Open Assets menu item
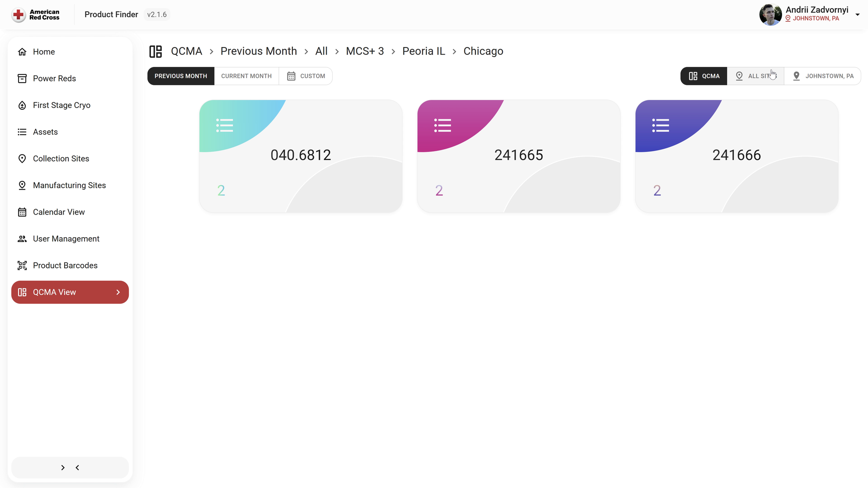 (70, 132)
